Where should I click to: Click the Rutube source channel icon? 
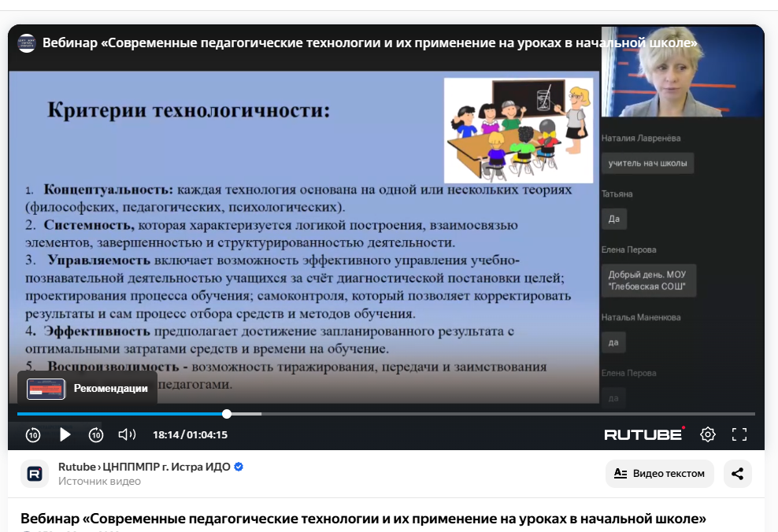coord(35,474)
